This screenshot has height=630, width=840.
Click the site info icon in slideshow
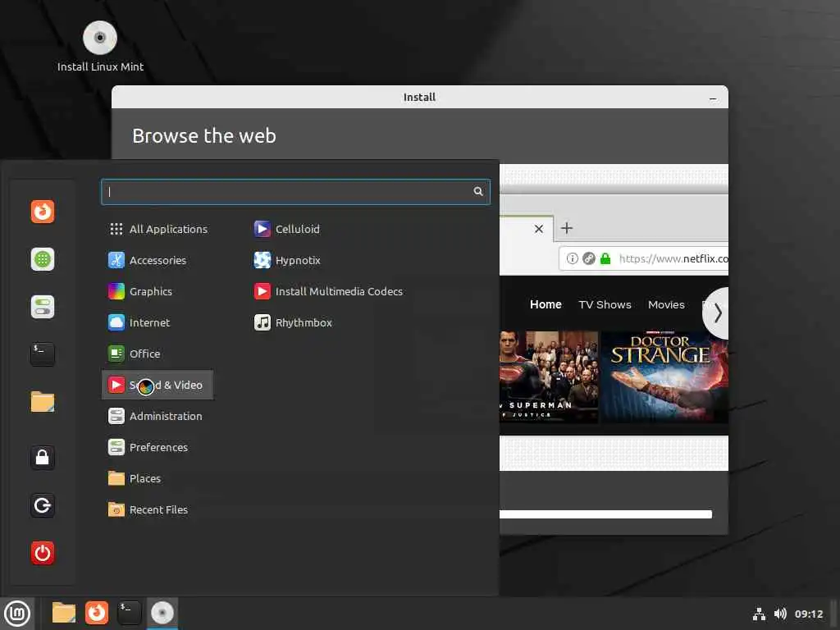coord(572,258)
